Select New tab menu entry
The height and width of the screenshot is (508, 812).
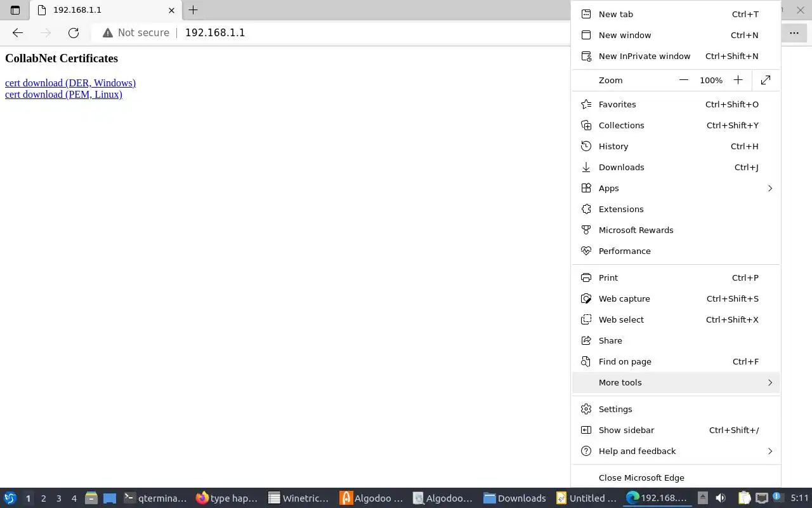[676, 14]
